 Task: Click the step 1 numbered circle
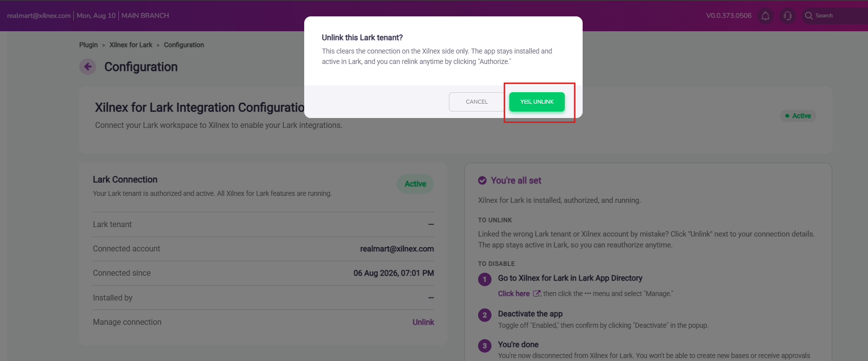pos(485,279)
